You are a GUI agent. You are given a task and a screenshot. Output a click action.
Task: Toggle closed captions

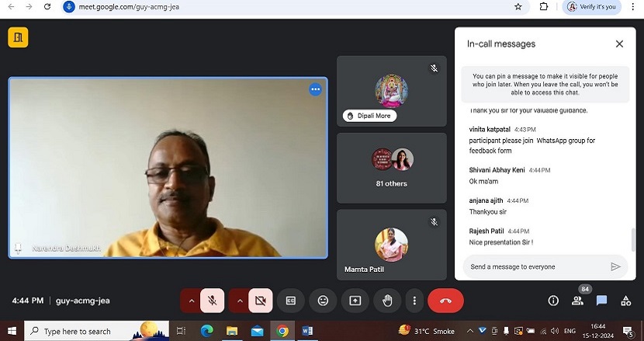[291, 301]
